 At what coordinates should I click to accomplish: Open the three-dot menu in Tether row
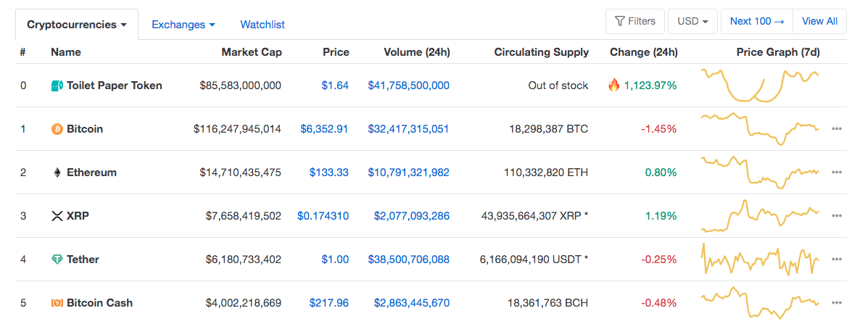pyautogui.click(x=836, y=259)
